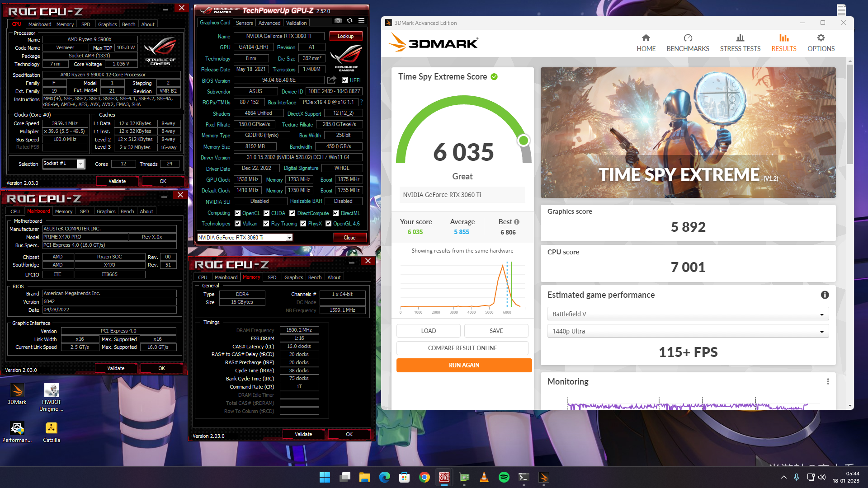Click LOAD button in 3DMark
The image size is (868, 488).
point(428,331)
